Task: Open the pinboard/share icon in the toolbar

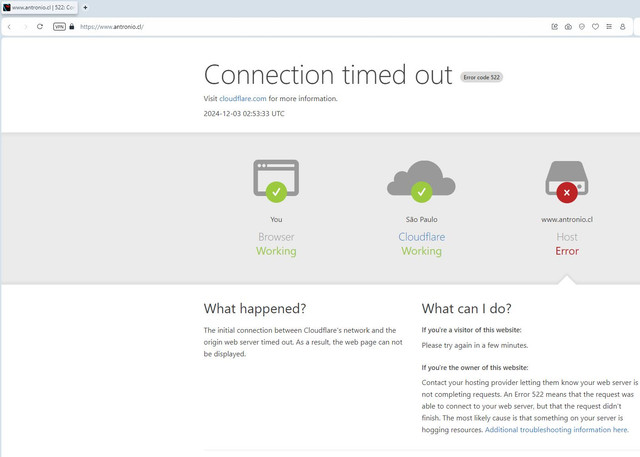Action: (x=554, y=27)
